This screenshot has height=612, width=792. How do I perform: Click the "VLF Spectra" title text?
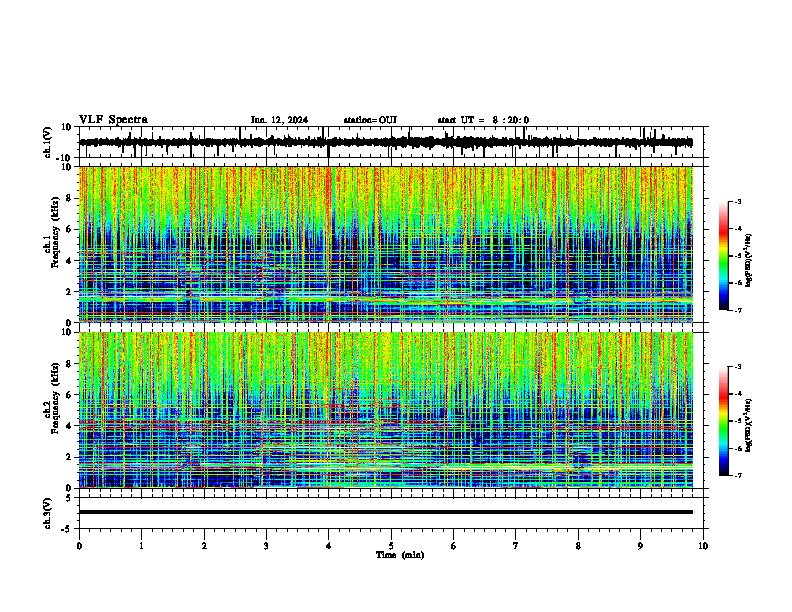tap(113, 120)
